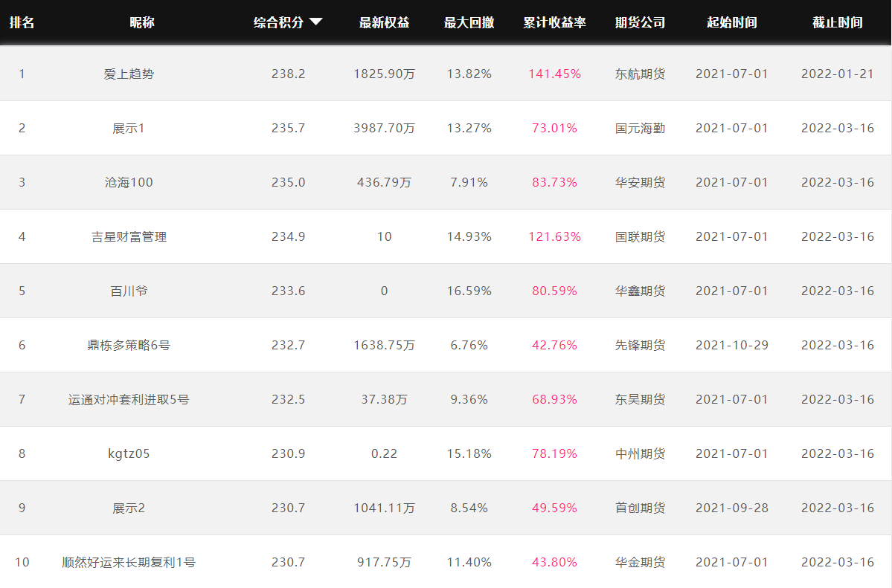Open nickname kgtz05
892x588 pixels.
click(129, 453)
